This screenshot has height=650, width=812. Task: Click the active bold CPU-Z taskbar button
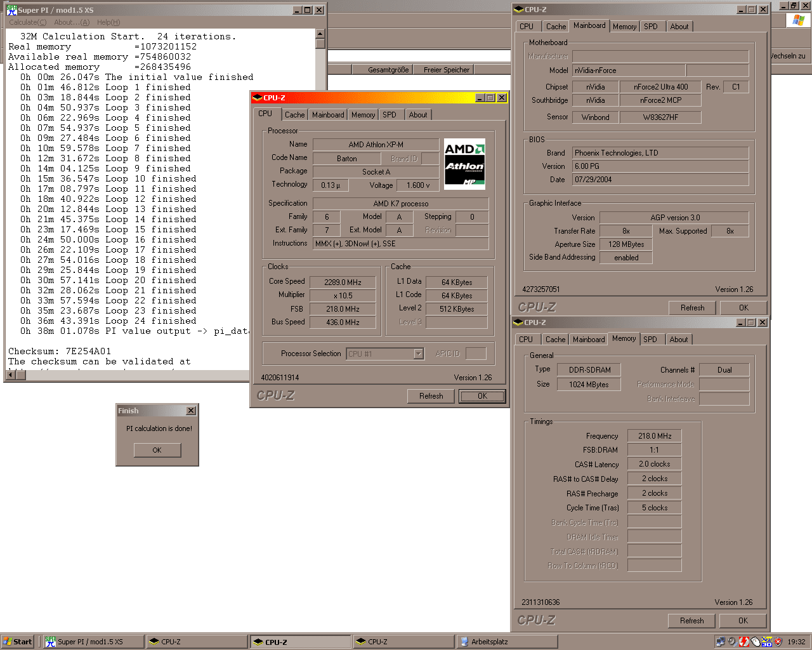point(300,642)
